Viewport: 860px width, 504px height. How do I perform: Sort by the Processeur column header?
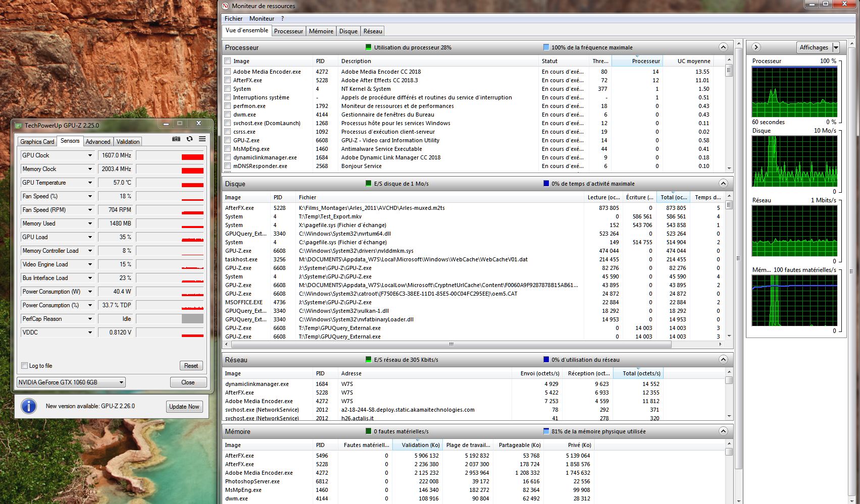point(636,61)
